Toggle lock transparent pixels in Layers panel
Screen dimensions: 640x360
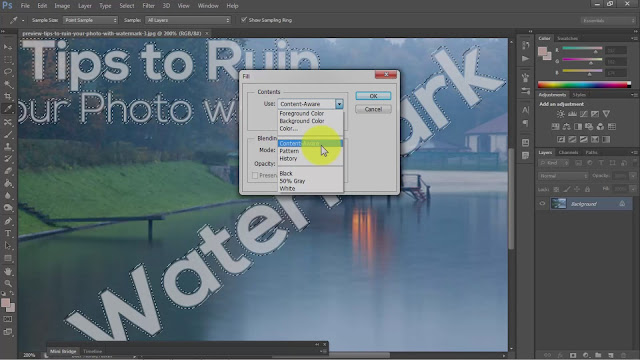[556, 189]
